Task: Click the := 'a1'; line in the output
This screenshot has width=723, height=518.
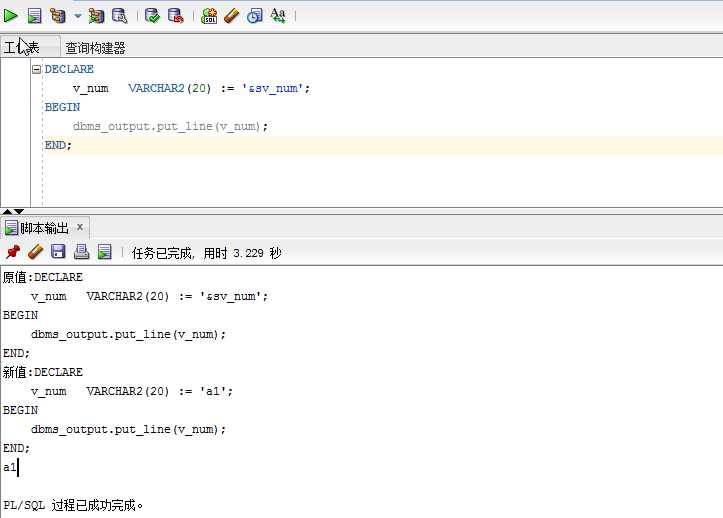Action: pos(132,391)
